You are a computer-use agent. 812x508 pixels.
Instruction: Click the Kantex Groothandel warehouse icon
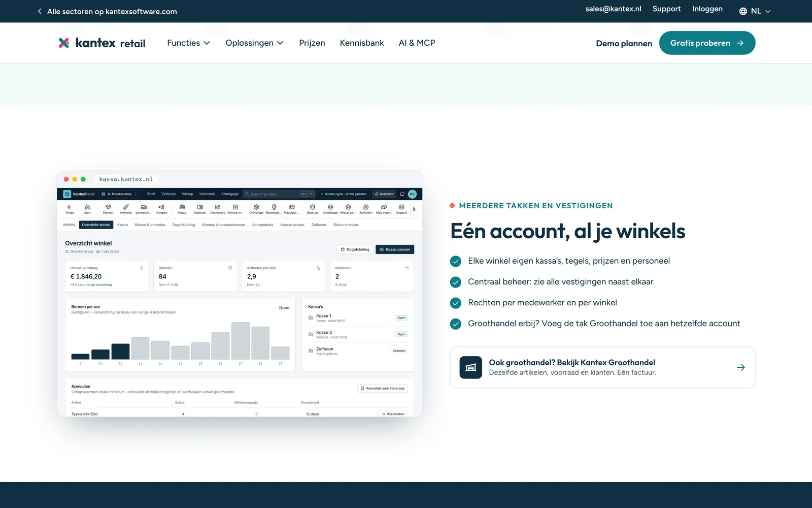click(x=471, y=367)
